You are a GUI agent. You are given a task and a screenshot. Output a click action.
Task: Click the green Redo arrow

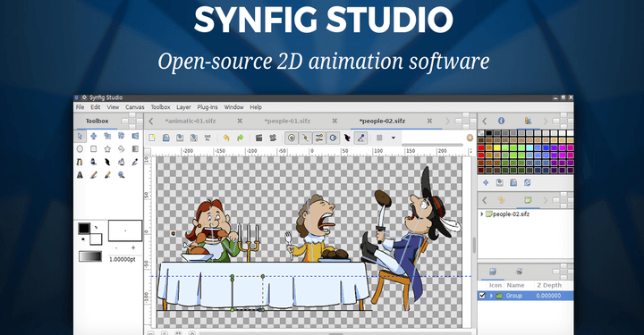pyautogui.click(x=241, y=138)
